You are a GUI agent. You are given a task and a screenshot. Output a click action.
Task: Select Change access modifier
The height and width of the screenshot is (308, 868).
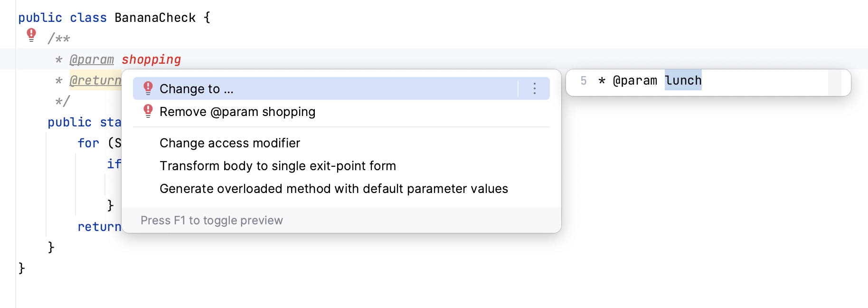230,143
